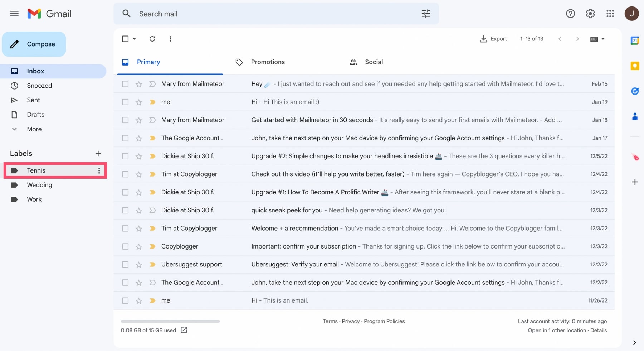Image resolution: width=644 pixels, height=351 pixels.
Task: Open the Work label
Action: 34,199
